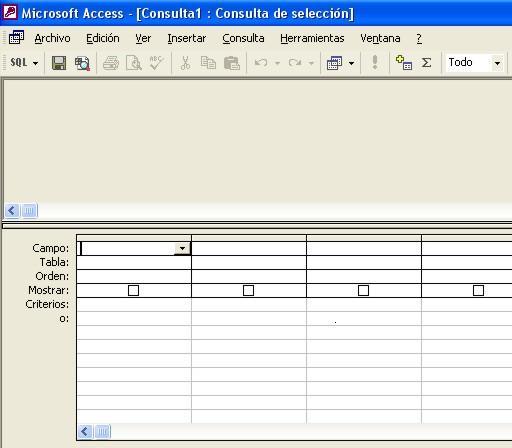Check the Mostrar box in first column
Image resolution: width=512 pixels, height=448 pixels.
[x=133, y=290]
